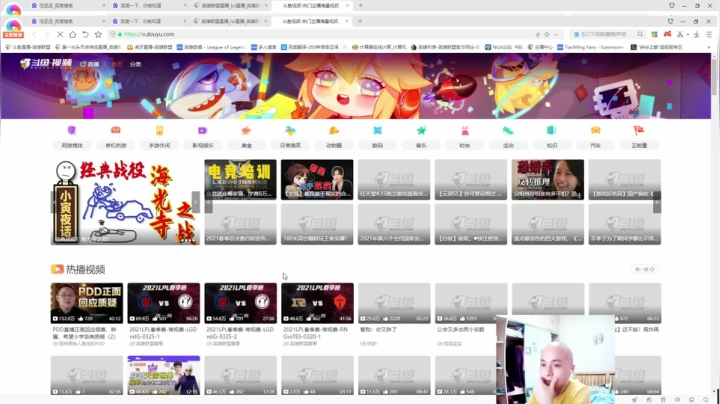Image resolution: width=720 pixels, height=404 pixels.
Task: Open the 多人搜索 bookmark
Action: click(x=264, y=47)
